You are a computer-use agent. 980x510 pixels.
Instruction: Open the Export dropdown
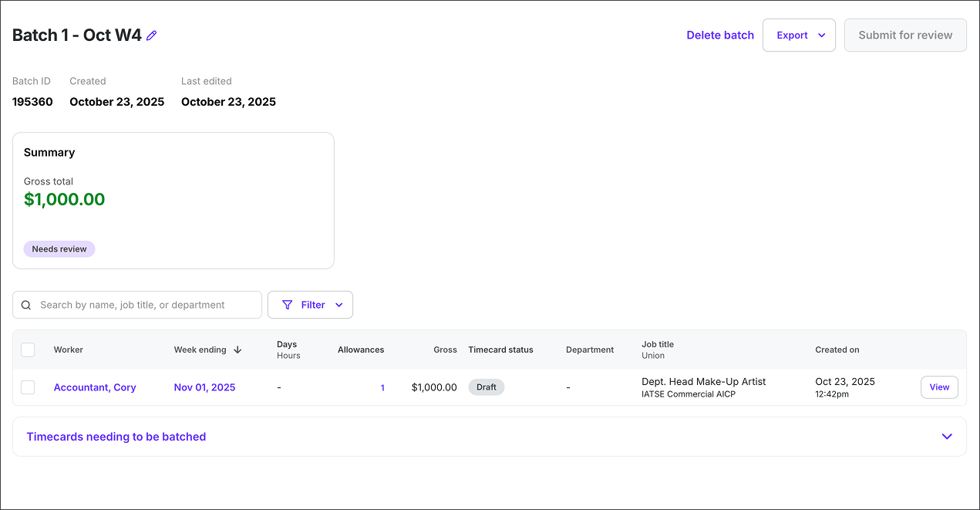[799, 35]
